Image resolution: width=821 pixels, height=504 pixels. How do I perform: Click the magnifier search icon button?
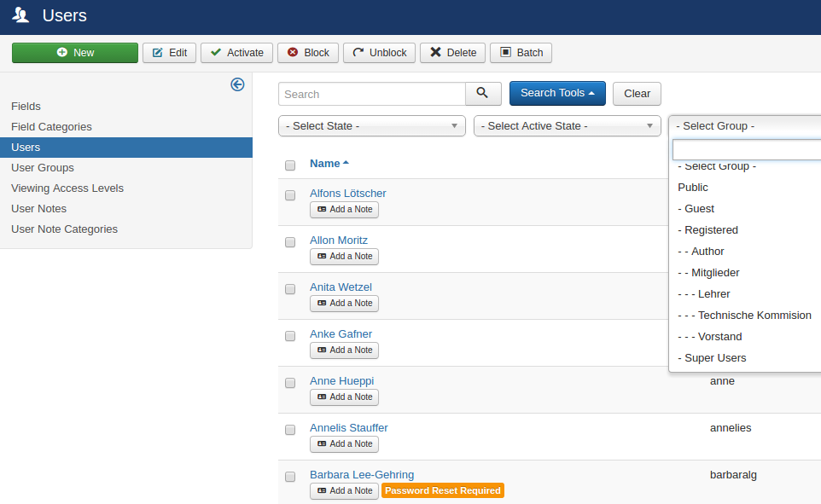[483, 94]
